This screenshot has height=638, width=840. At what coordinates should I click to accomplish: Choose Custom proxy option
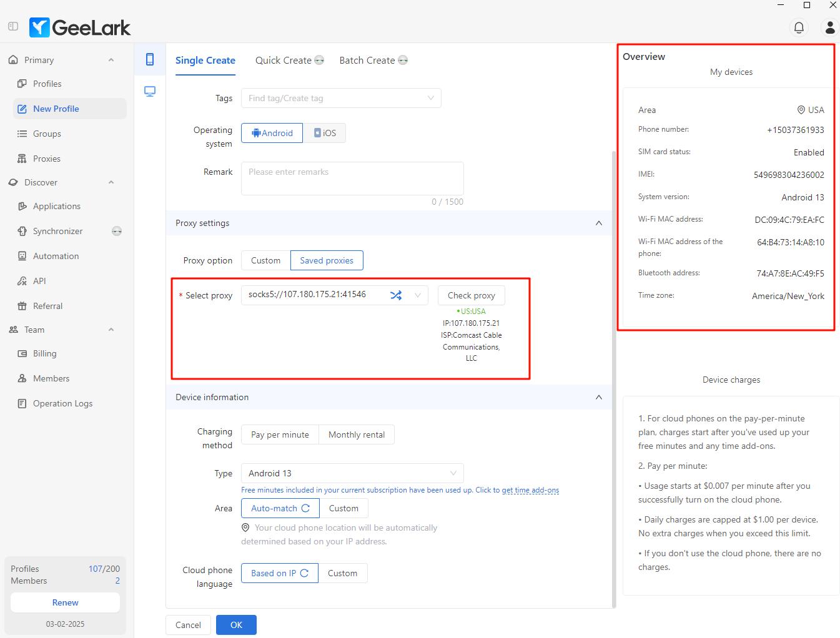(265, 260)
